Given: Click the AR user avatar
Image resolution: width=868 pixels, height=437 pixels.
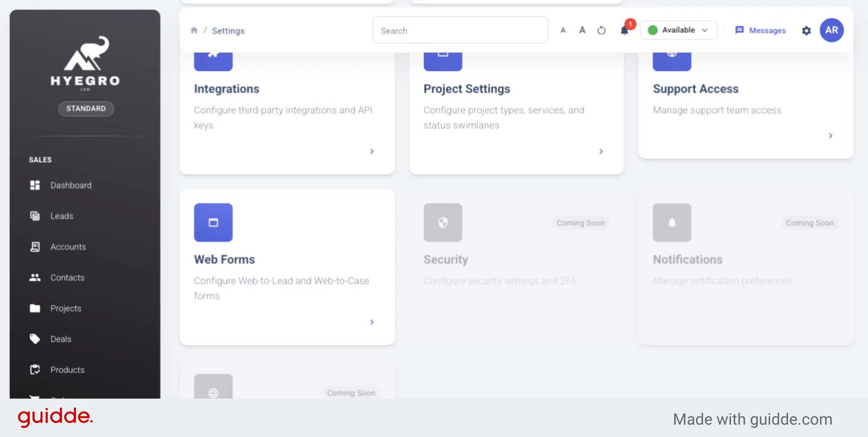Looking at the screenshot, I should click(x=831, y=30).
